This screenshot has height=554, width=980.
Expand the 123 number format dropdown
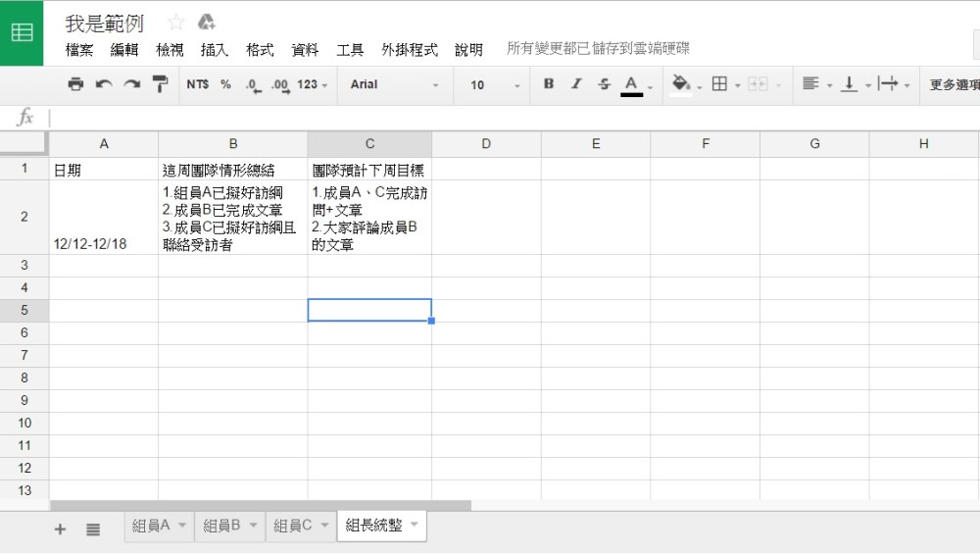point(313,84)
